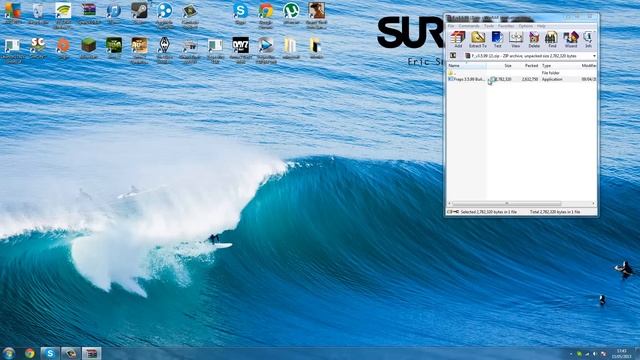Expand the archive path dropdown arrow
This screenshot has height=360, width=640.
pos(594,56)
